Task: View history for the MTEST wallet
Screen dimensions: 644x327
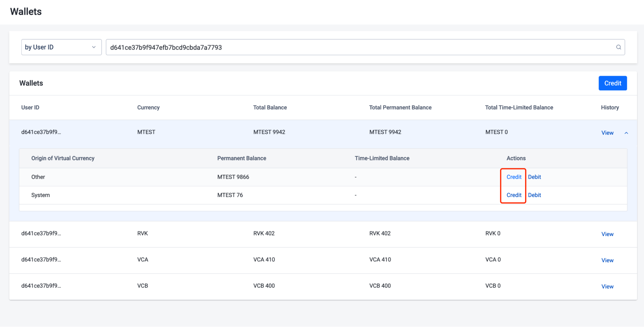Action: coord(607,133)
